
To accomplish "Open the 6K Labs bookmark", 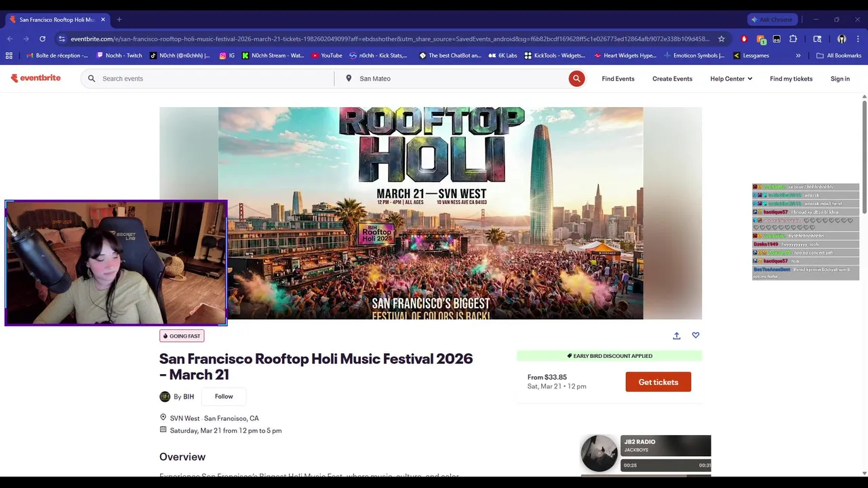I will [502, 56].
